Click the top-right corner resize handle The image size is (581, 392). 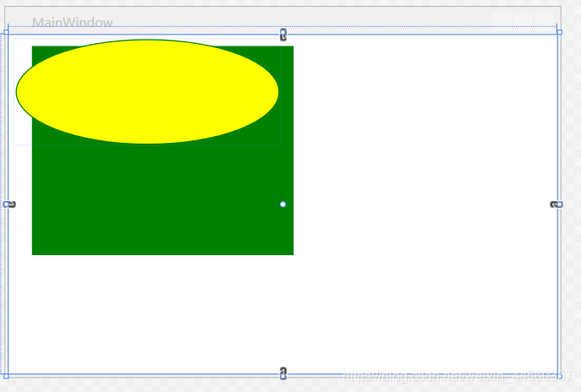tap(560, 32)
